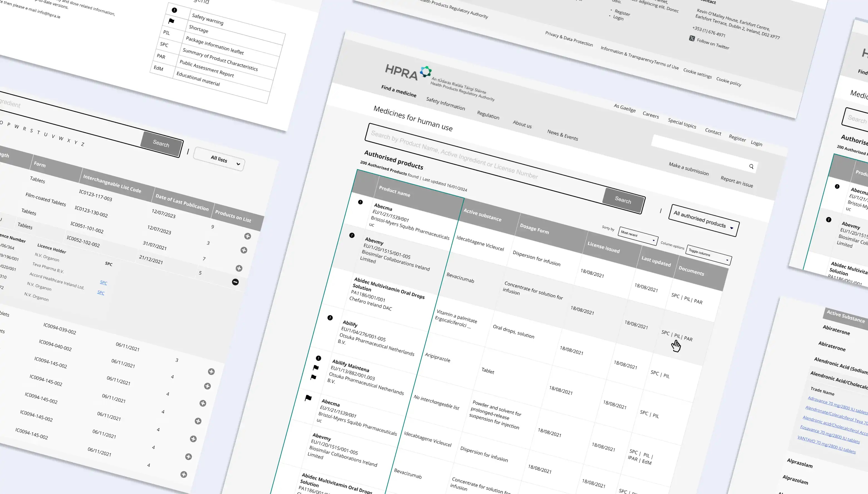
Task: Expand the IC0094-040-002 list row
Action: coord(207,386)
